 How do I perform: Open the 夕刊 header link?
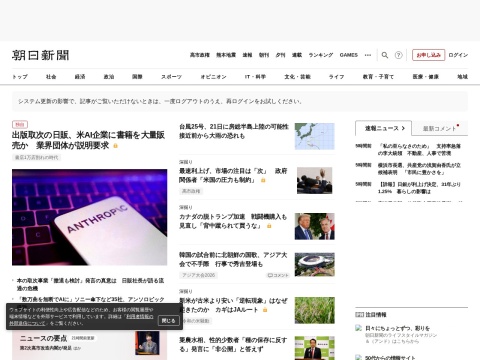[x=280, y=55]
